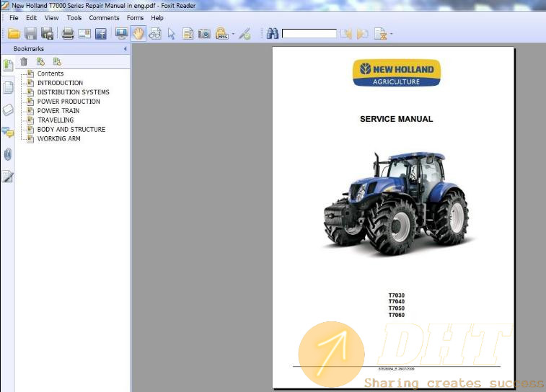Click the pen signature validation icon

pos(245,34)
